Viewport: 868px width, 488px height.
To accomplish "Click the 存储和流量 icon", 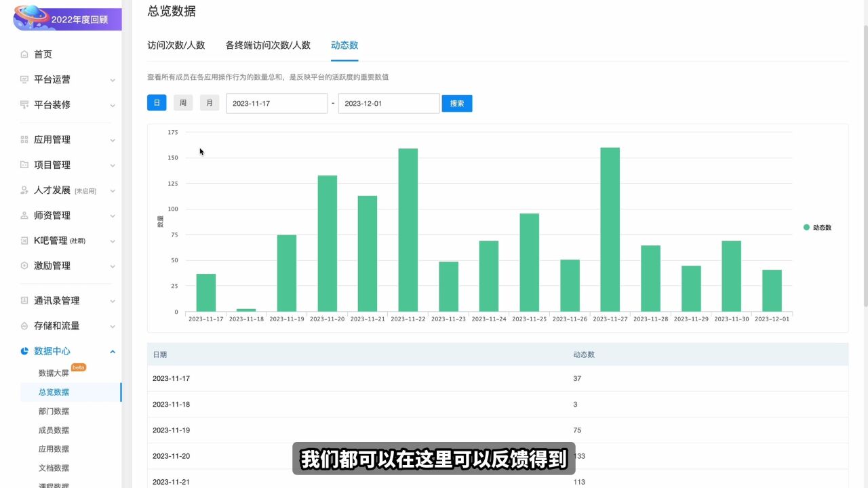I will (24, 326).
